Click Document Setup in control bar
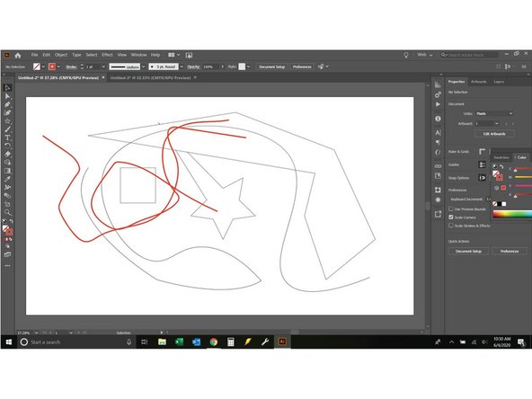 [271, 66]
